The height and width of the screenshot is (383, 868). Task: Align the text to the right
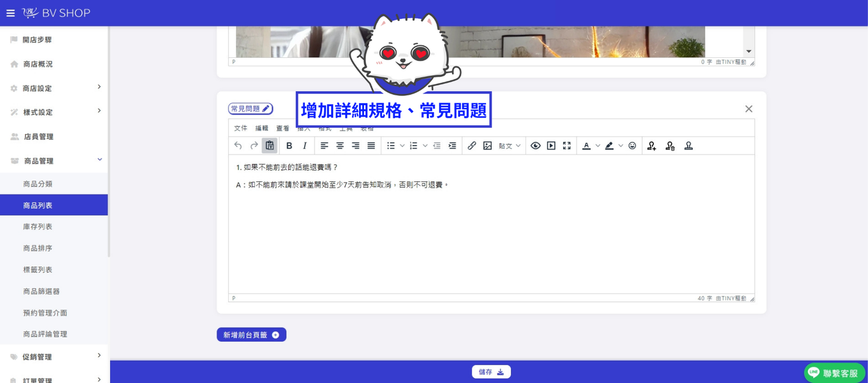[x=355, y=146]
